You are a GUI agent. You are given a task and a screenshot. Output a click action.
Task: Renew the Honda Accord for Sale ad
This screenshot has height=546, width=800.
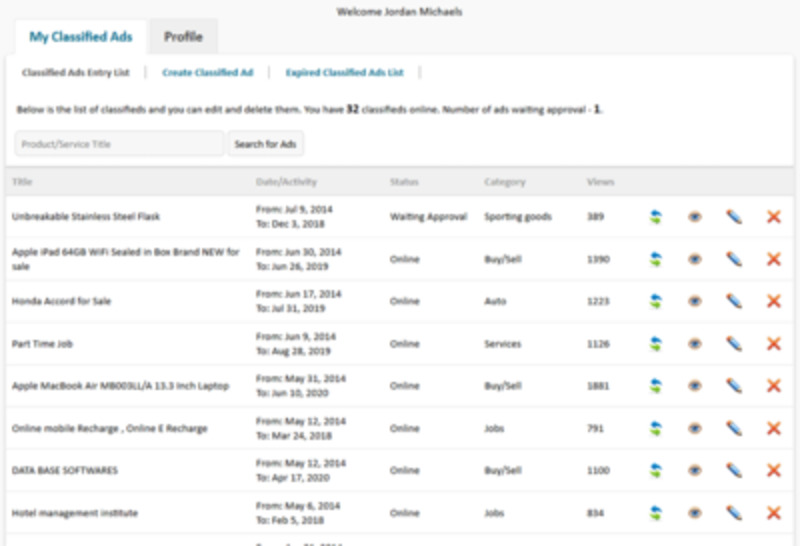[656, 301]
